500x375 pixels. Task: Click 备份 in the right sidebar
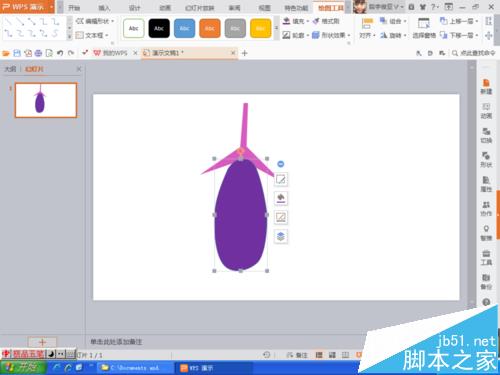tap(486, 282)
